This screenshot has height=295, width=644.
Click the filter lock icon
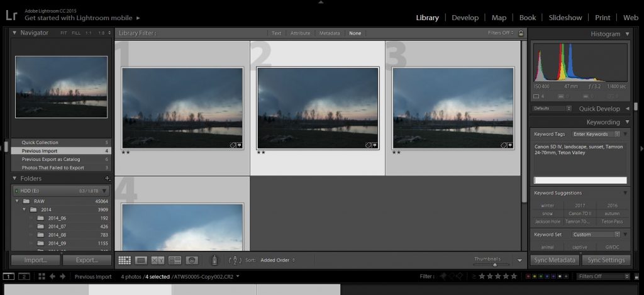click(x=521, y=33)
